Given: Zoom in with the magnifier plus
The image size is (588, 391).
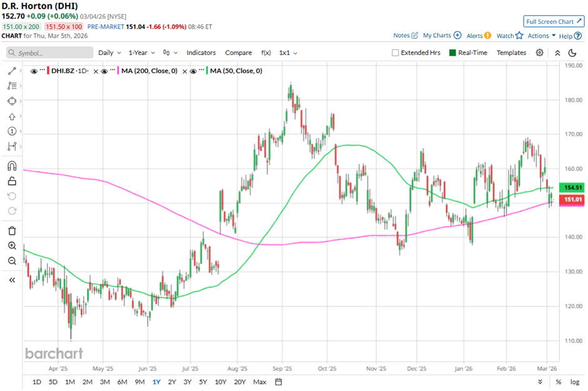Looking at the screenshot, I should click(12, 245).
